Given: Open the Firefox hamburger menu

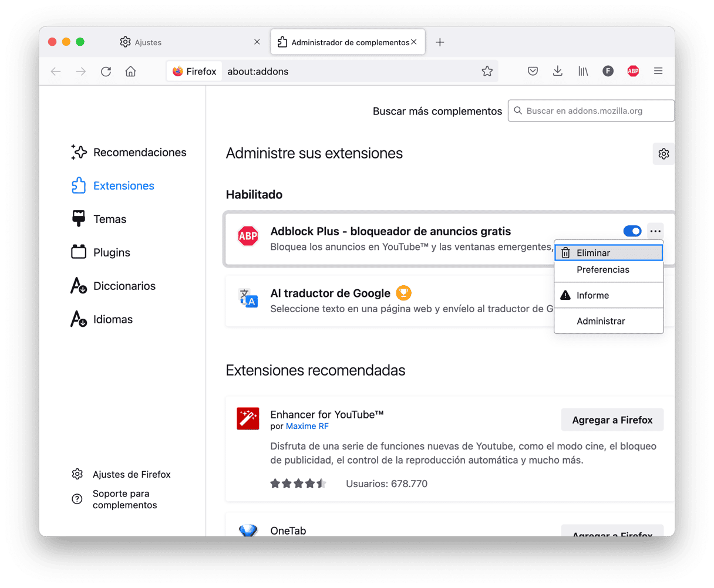Looking at the screenshot, I should 658,72.
